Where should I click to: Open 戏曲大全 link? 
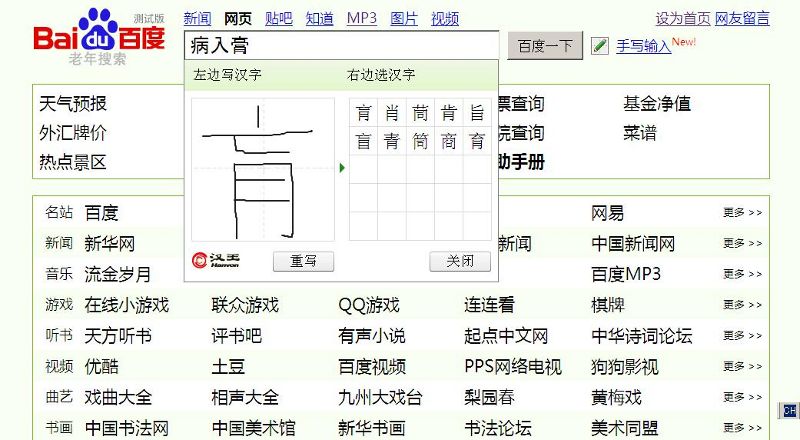[118, 397]
